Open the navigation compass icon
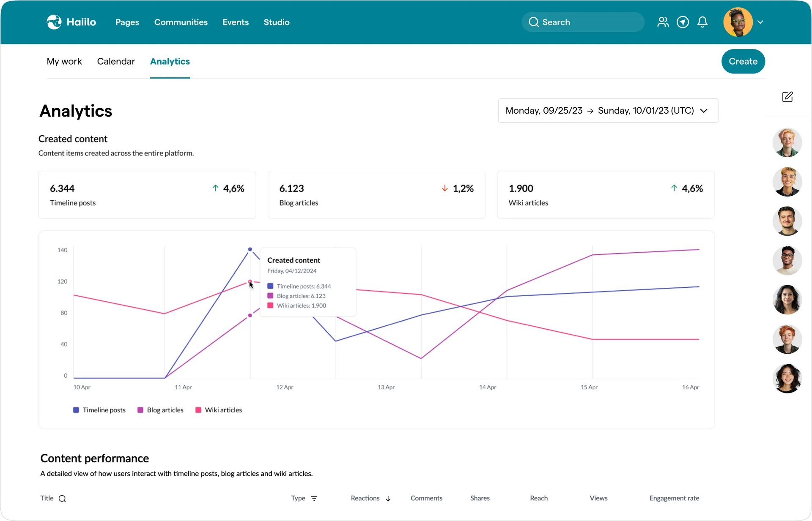 [683, 22]
